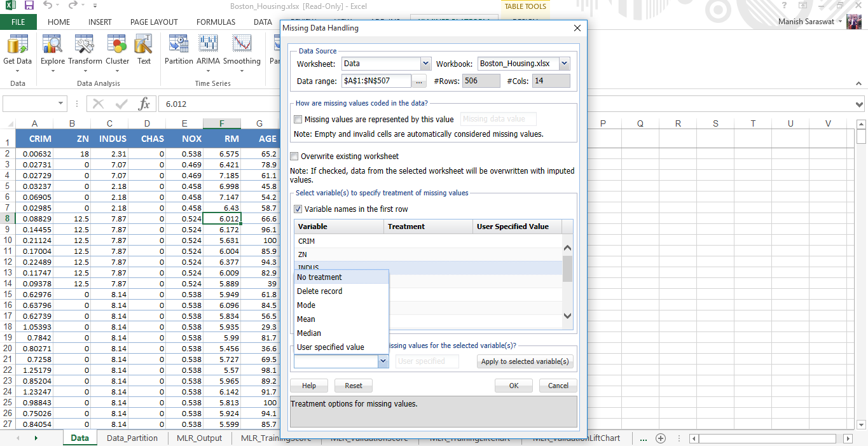
Task: Choose Median from the treatment list
Action: click(309, 333)
